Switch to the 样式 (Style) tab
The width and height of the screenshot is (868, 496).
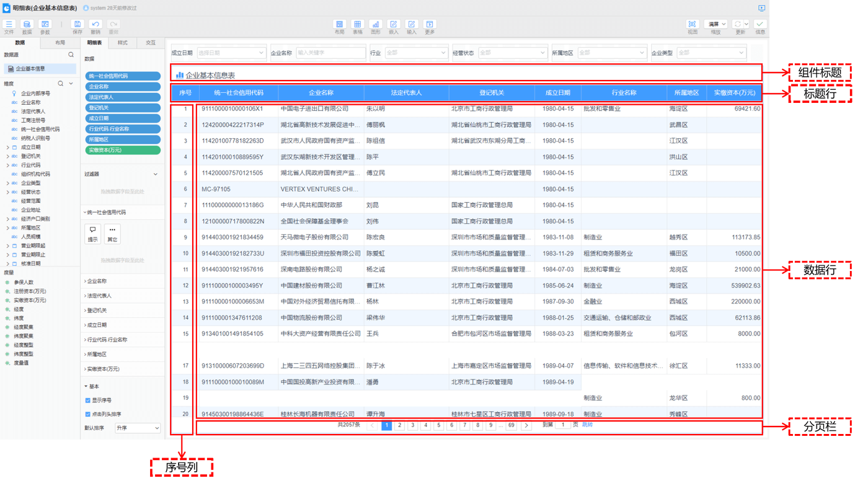[122, 43]
